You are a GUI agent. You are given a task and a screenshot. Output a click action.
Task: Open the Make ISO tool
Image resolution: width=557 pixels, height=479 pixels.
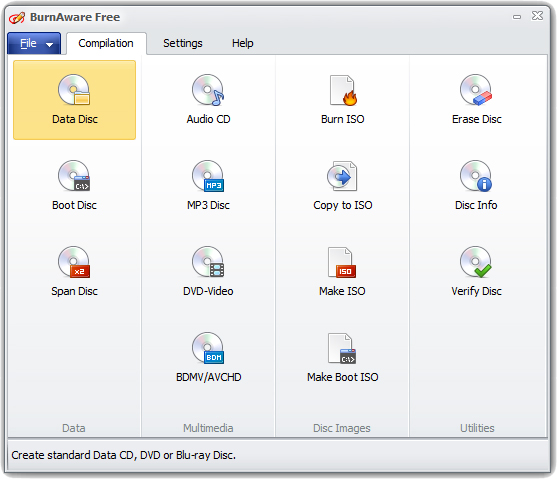coord(342,271)
